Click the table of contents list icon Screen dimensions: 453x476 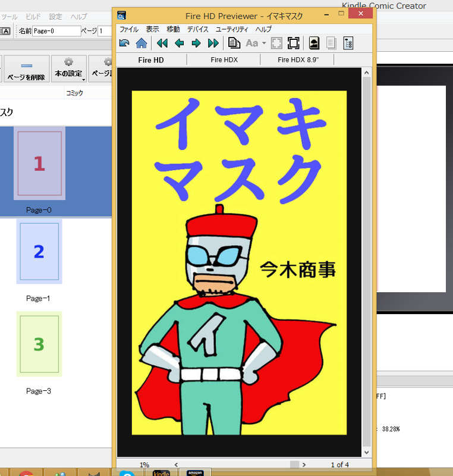[348, 43]
